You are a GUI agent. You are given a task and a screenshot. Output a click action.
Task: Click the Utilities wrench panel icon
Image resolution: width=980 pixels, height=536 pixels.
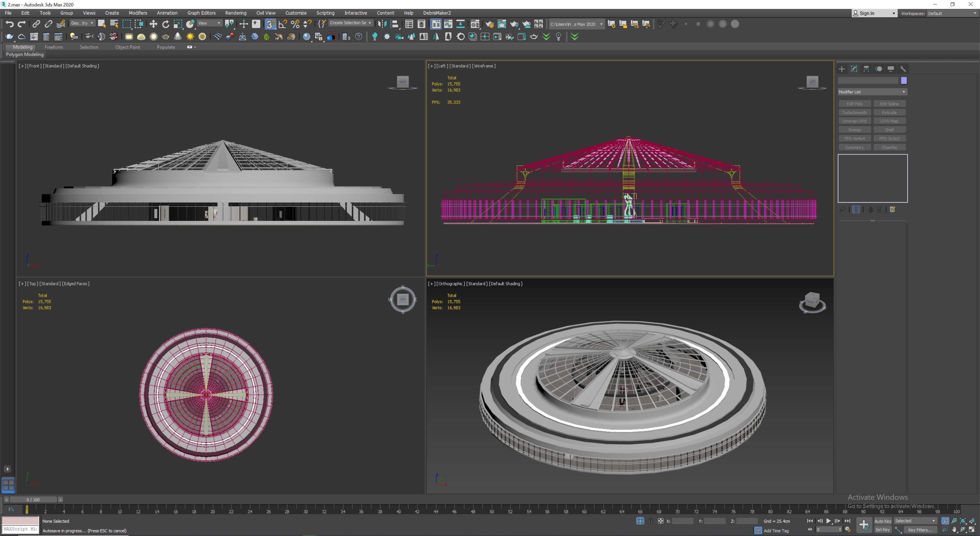903,69
